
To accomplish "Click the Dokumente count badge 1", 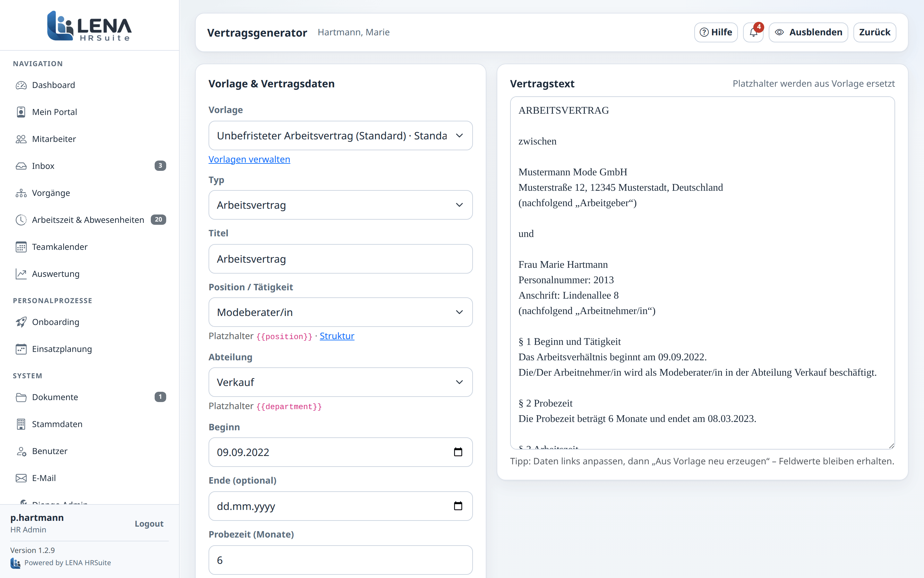I will coord(160,397).
